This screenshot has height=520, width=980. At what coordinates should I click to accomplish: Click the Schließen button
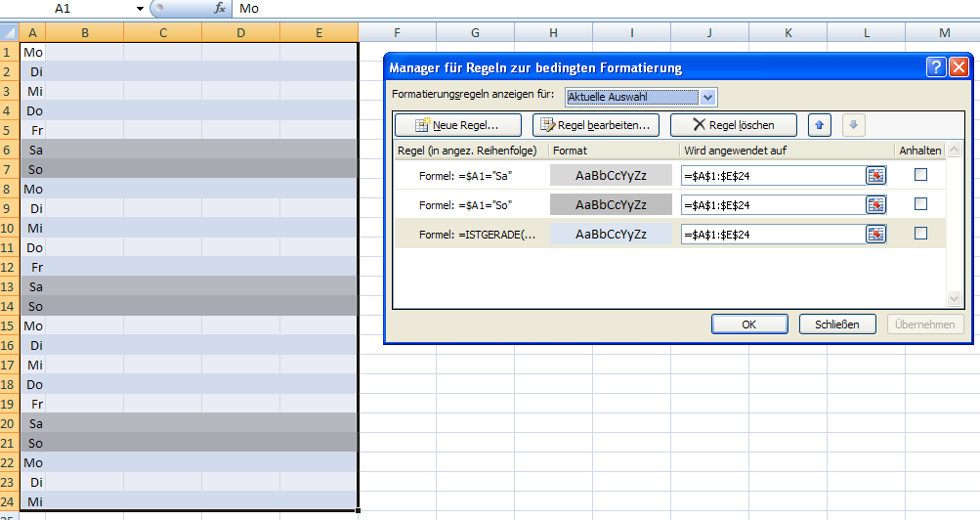click(x=837, y=325)
